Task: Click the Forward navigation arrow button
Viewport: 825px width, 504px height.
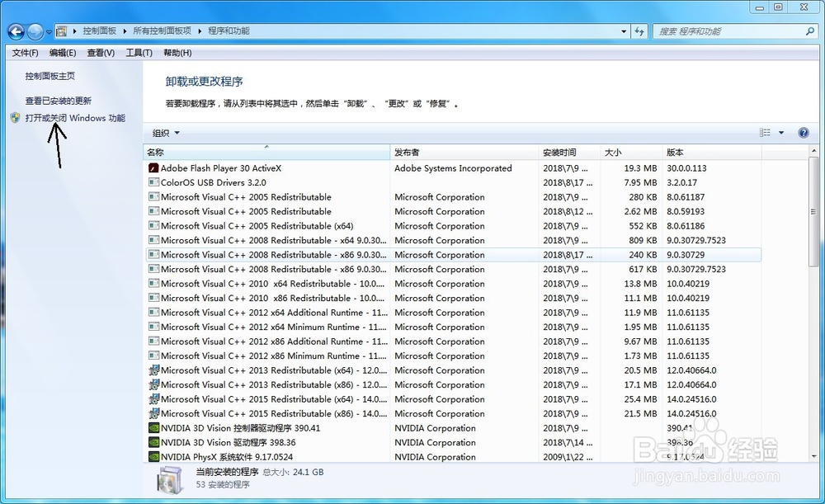Action: 35,31
